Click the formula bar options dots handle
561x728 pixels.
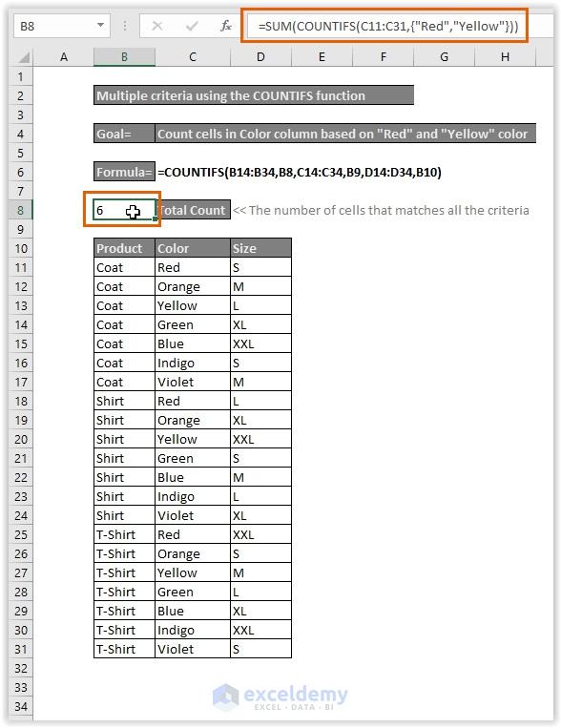(x=124, y=26)
